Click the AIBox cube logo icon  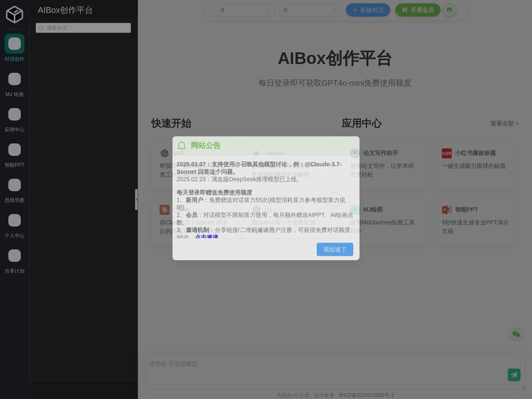[15, 15]
